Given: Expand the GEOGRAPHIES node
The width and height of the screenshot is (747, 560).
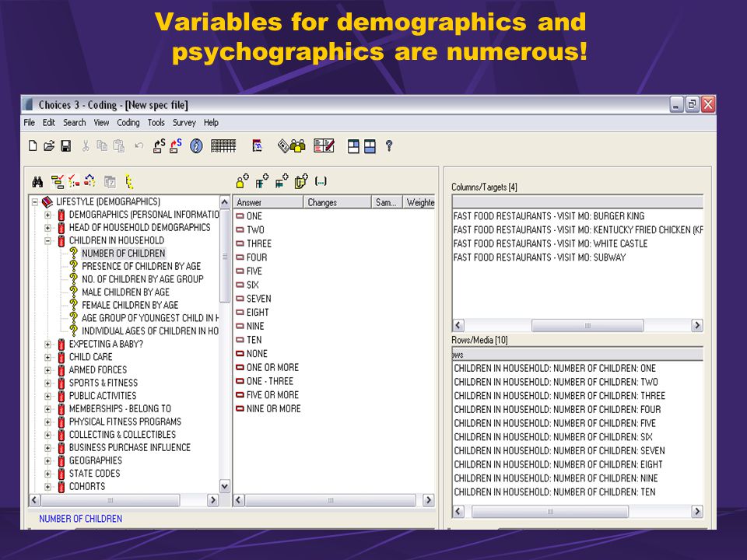Looking at the screenshot, I should pos(47,460).
